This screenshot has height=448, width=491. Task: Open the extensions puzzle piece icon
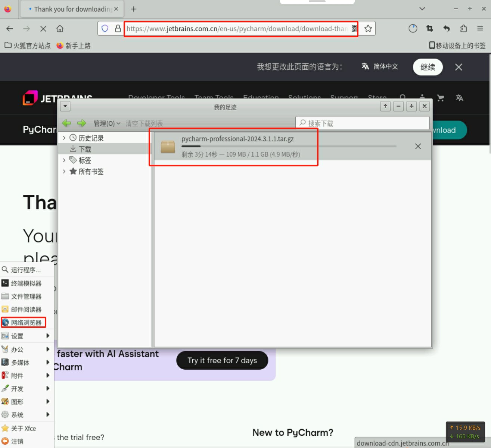tap(463, 28)
